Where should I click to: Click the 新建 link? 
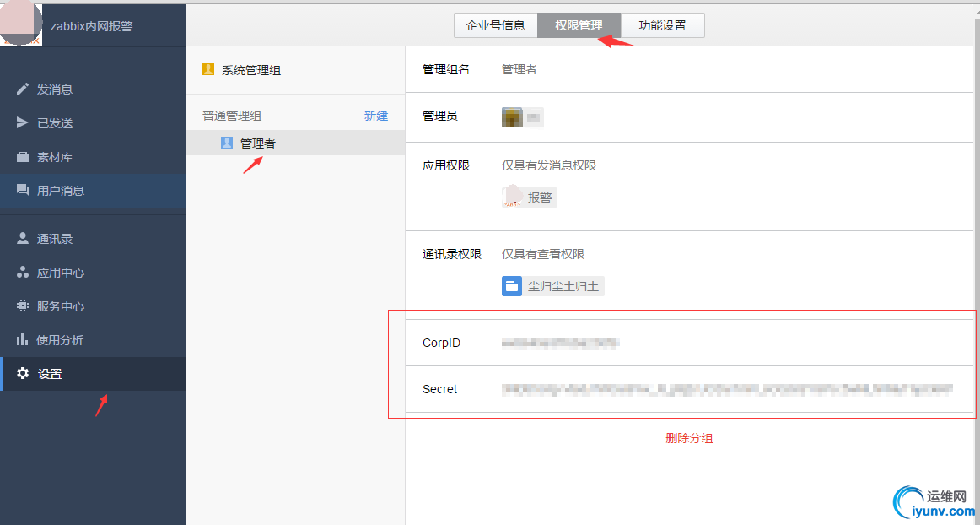pos(376,116)
